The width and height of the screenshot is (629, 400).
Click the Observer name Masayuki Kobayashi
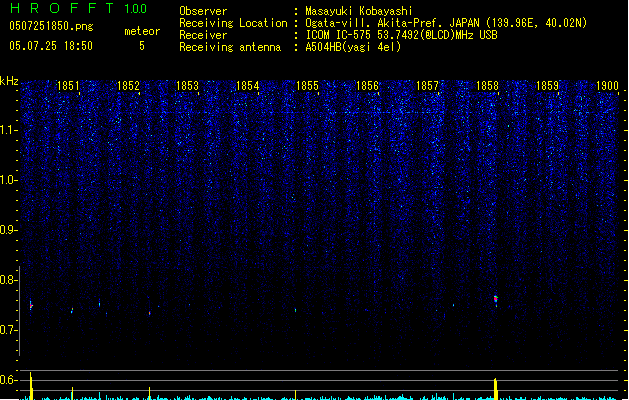(359, 11)
